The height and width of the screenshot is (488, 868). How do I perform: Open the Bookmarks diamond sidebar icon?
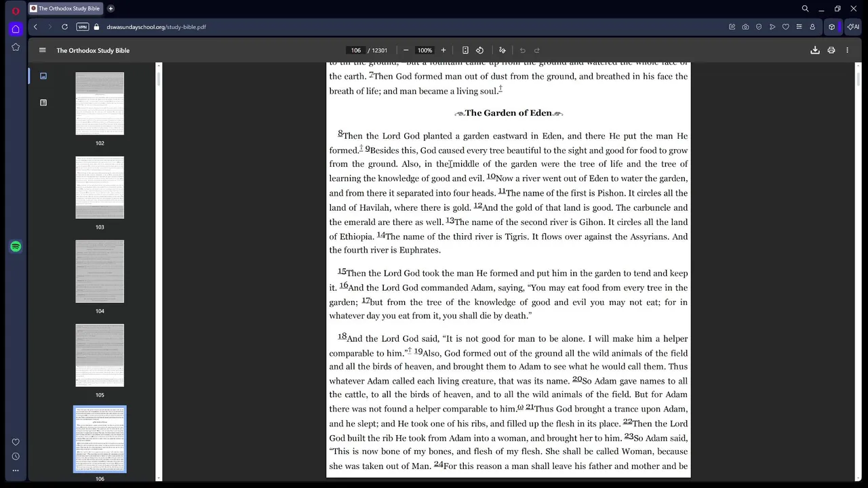(16, 47)
